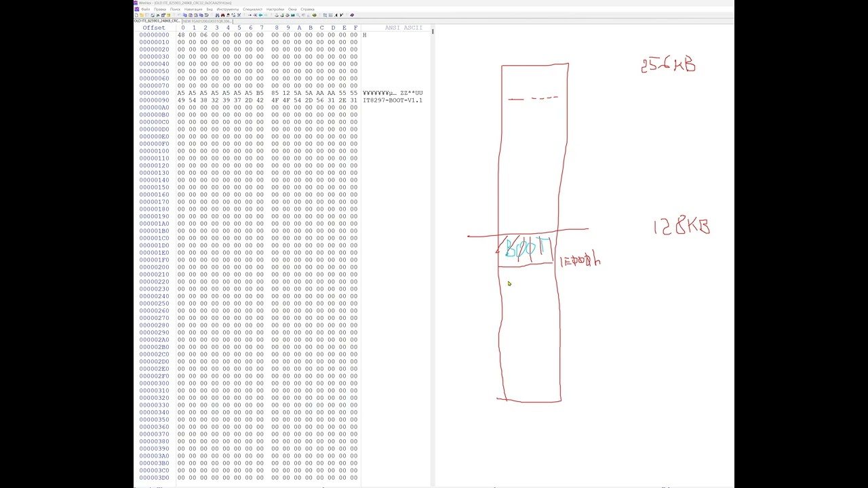Click offset row 00000000
The image size is (868, 488).
(x=154, y=35)
